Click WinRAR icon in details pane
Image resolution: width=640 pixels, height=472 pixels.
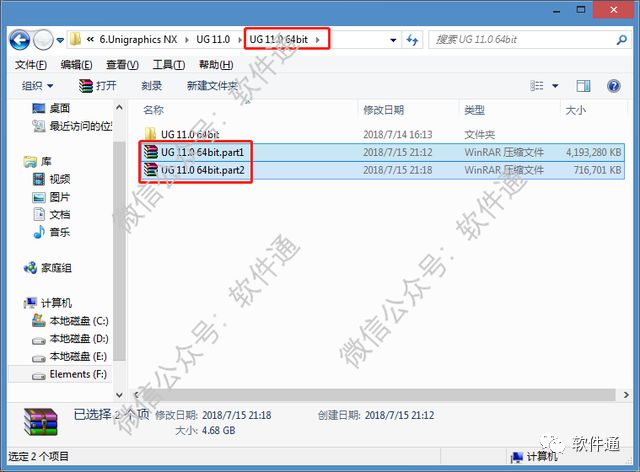pyautogui.click(x=40, y=422)
